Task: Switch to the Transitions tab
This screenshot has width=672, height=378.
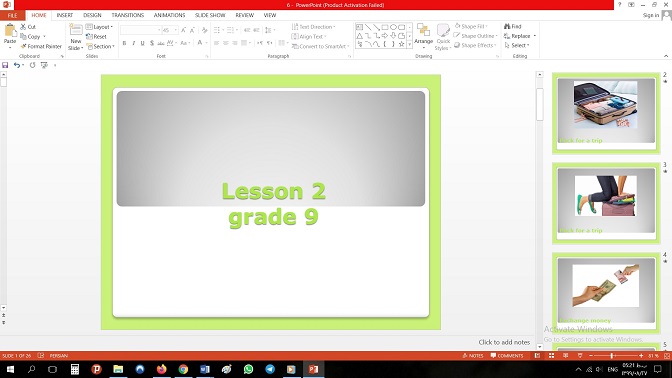Action: coord(128,15)
